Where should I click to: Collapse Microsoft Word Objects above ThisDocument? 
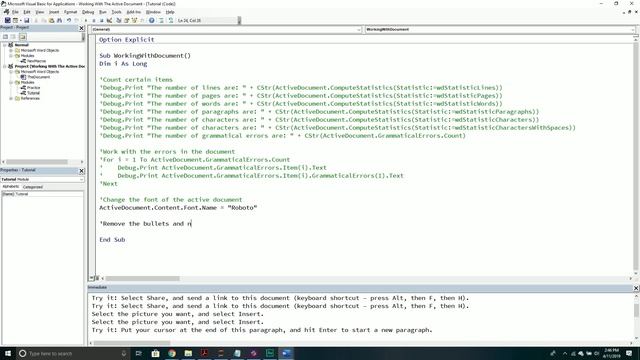[x=11, y=71]
